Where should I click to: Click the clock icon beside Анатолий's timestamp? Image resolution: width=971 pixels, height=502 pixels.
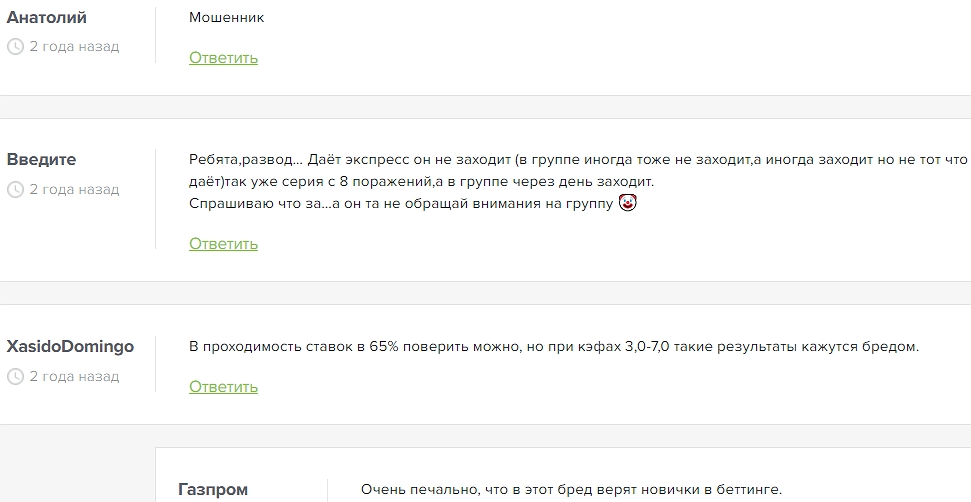[x=15, y=46]
